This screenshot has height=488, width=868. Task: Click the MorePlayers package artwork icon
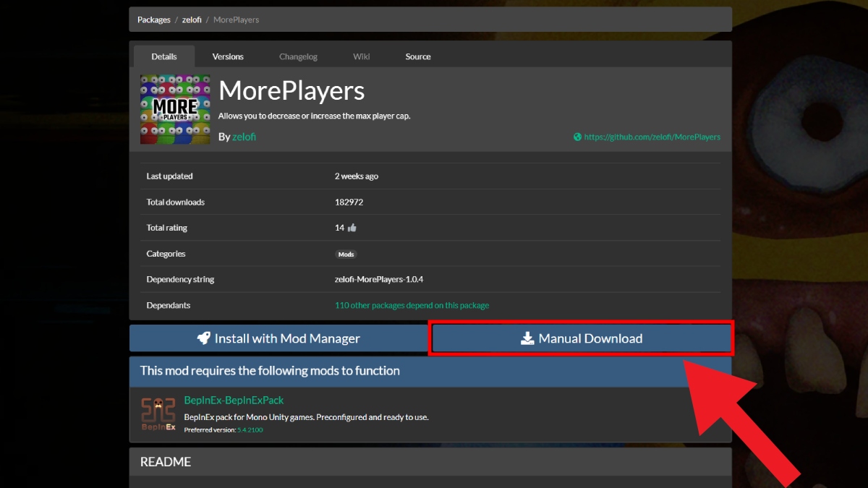175,108
